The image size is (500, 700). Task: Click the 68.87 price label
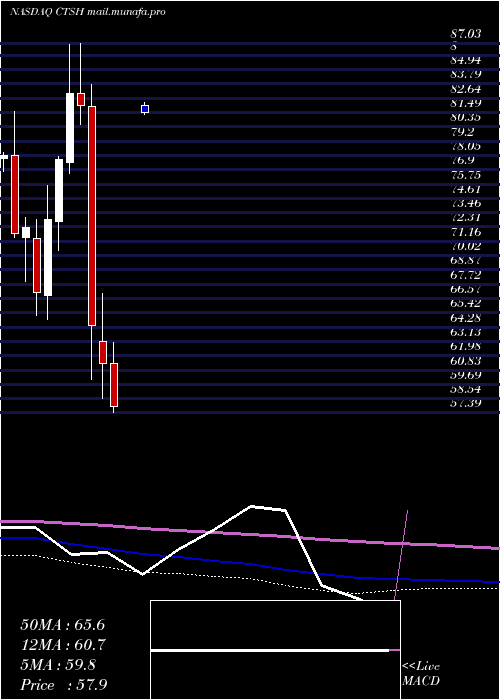[x=466, y=260]
